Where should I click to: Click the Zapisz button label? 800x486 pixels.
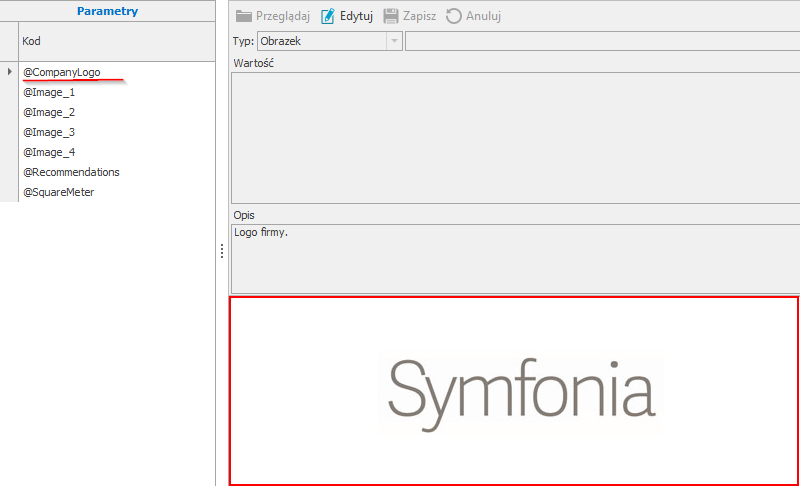(x=419, y=16)
